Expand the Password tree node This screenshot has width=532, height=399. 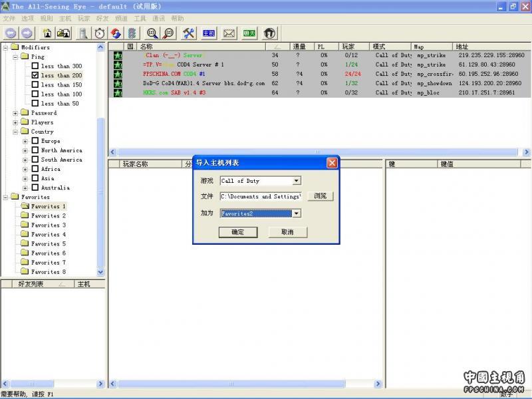15,113
